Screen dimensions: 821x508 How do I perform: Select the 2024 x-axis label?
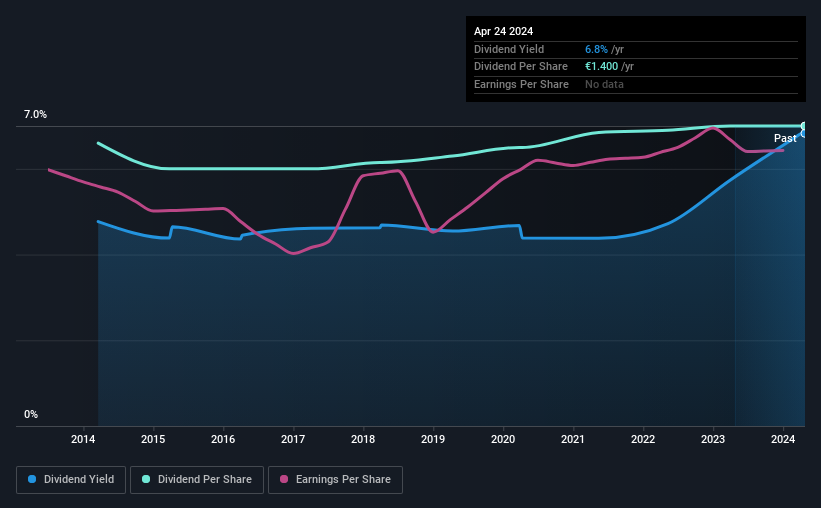783,439
